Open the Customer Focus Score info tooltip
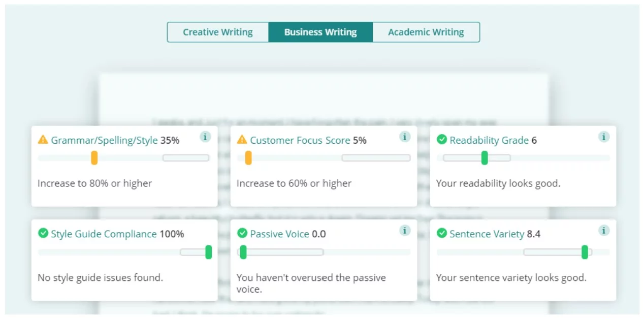The width and height of the screenshot is (644, 318). [405, 137]
